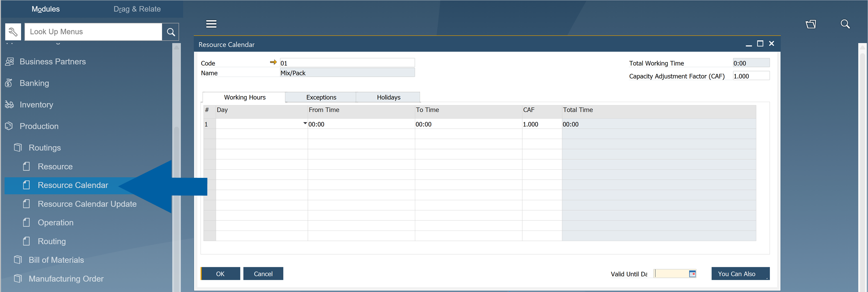Select the Holidays tab
Image resolution: width=868 pixels, height=292 pixels.
tap(388, 97)
